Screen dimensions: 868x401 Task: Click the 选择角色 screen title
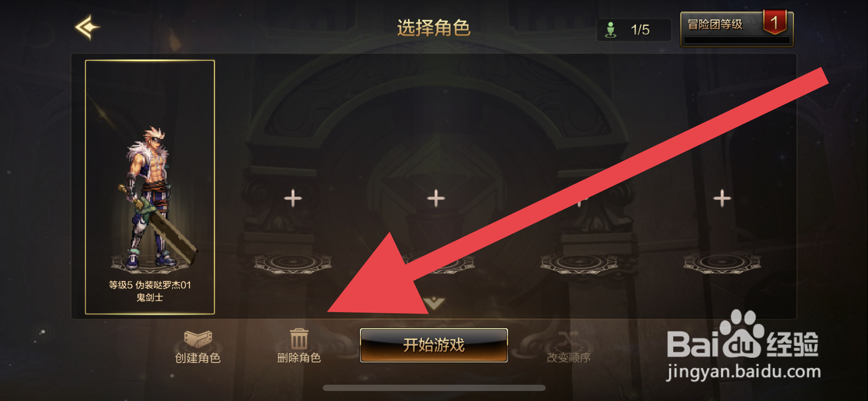tap(434, 28)
